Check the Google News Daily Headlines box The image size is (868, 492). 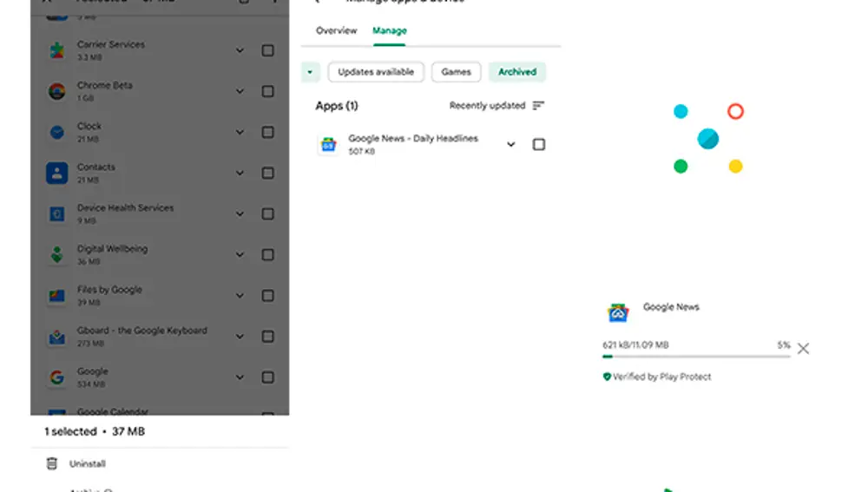pyautogui.click(x=539, y=144)
